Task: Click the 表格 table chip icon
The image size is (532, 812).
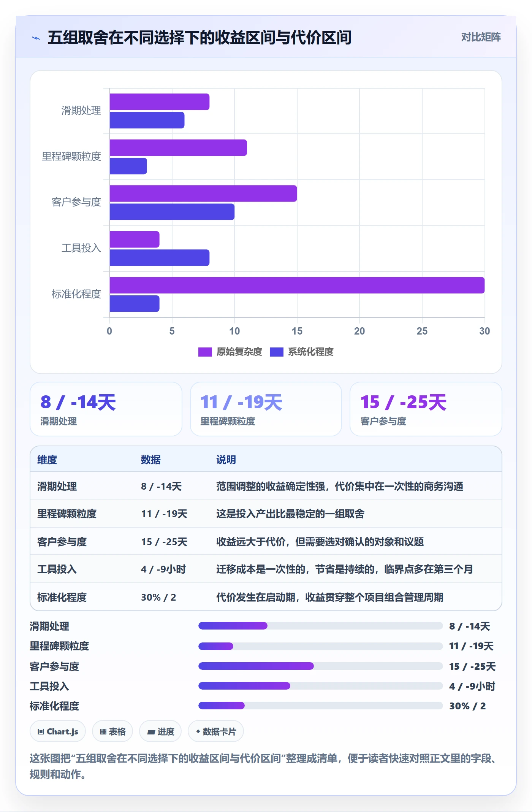Action: [x=103, y=732]
